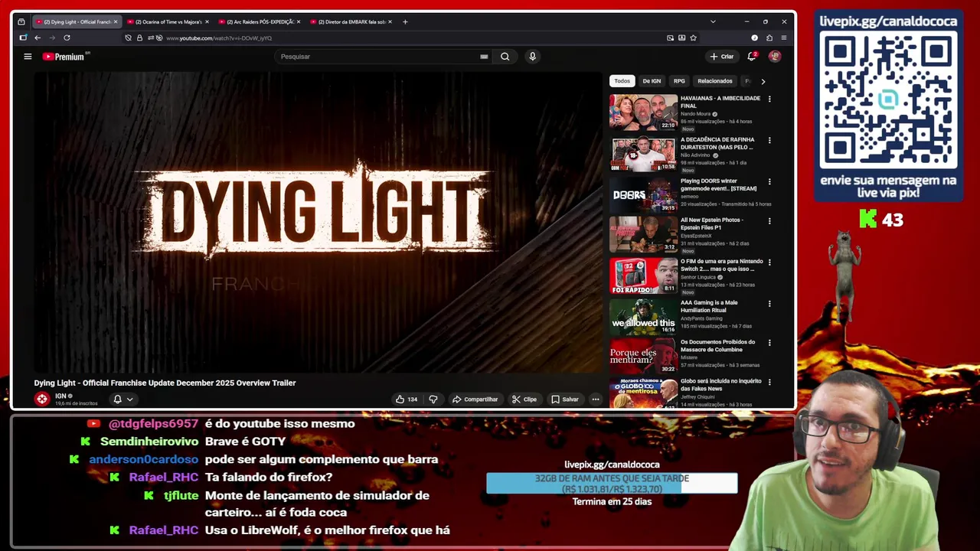
Task: Open A DECADÊNCIA DE RAFINHA video thumbnail
Action: [x=643, y=153]
